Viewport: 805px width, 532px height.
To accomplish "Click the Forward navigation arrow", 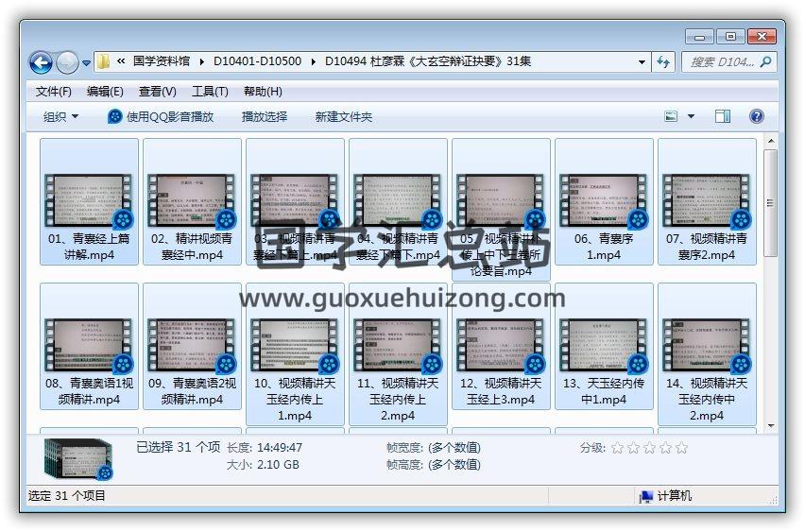I will pyautogui.click(x=67, y=62).
